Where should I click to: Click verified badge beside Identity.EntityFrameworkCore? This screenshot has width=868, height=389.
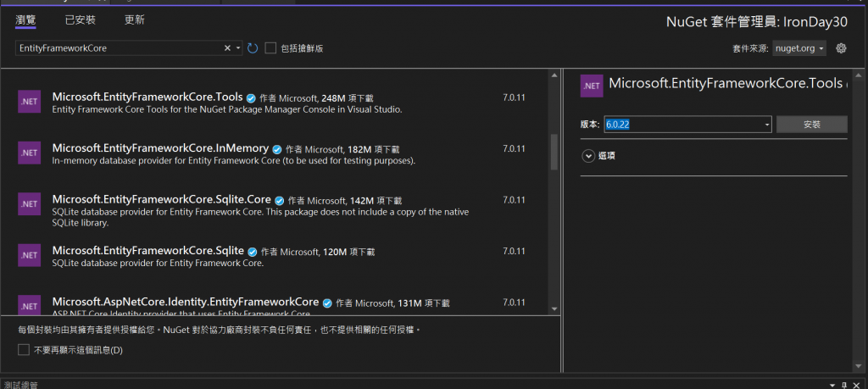click(327, 303)
